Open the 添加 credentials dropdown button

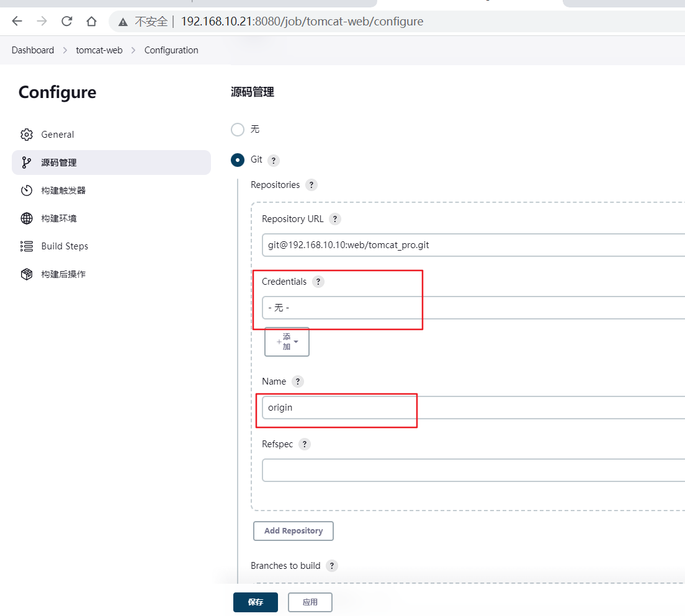[287, 342]
